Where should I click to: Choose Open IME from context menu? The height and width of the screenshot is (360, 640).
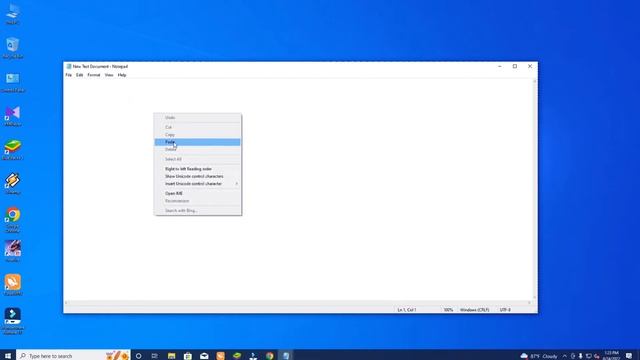click(198, 193)
